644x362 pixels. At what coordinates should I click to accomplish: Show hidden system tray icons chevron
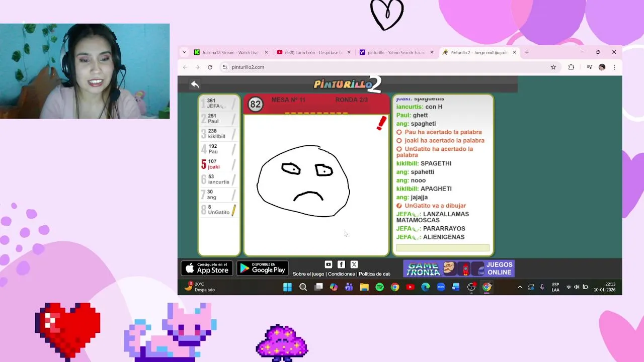520,287
